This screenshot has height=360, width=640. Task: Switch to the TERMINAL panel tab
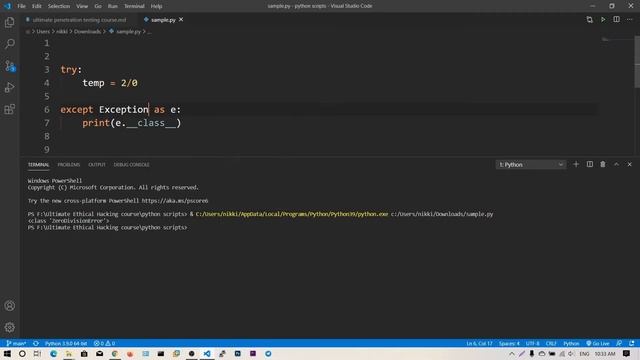coord(38,164)
